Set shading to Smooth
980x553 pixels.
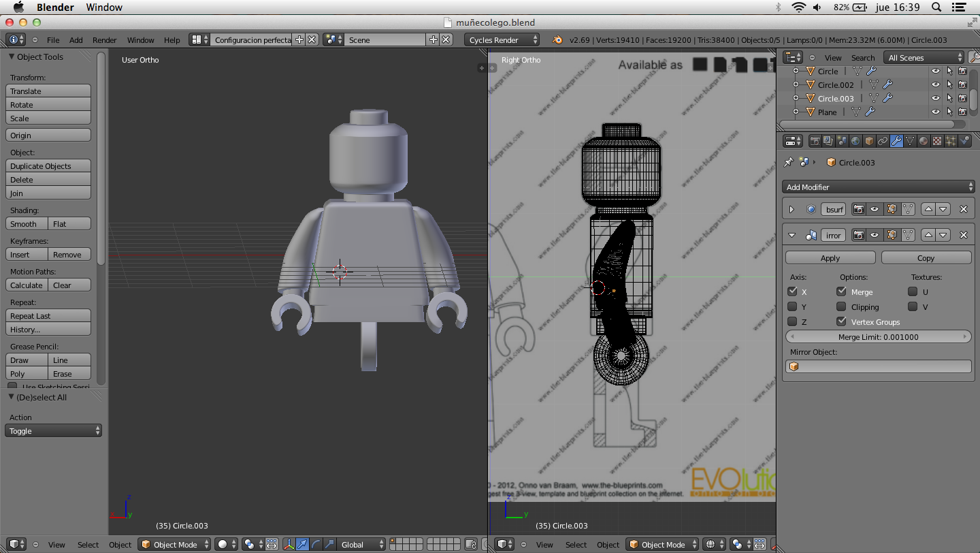pyautogui.click(x=27, y=224)
